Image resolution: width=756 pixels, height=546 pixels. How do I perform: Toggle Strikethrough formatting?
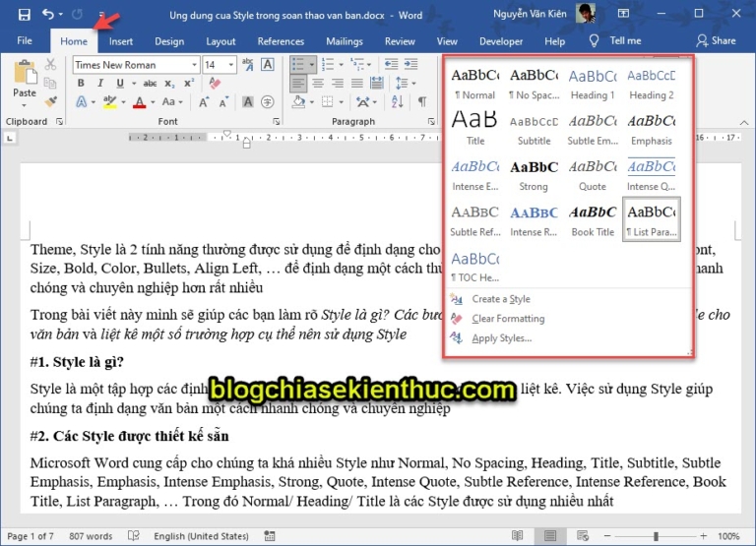pyautogui.click(x=150, y=84)
